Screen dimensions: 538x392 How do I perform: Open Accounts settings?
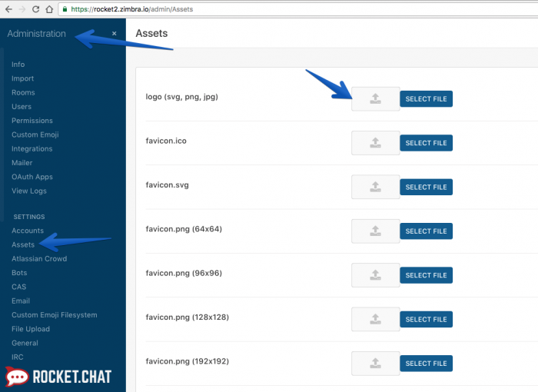[28, 231]
